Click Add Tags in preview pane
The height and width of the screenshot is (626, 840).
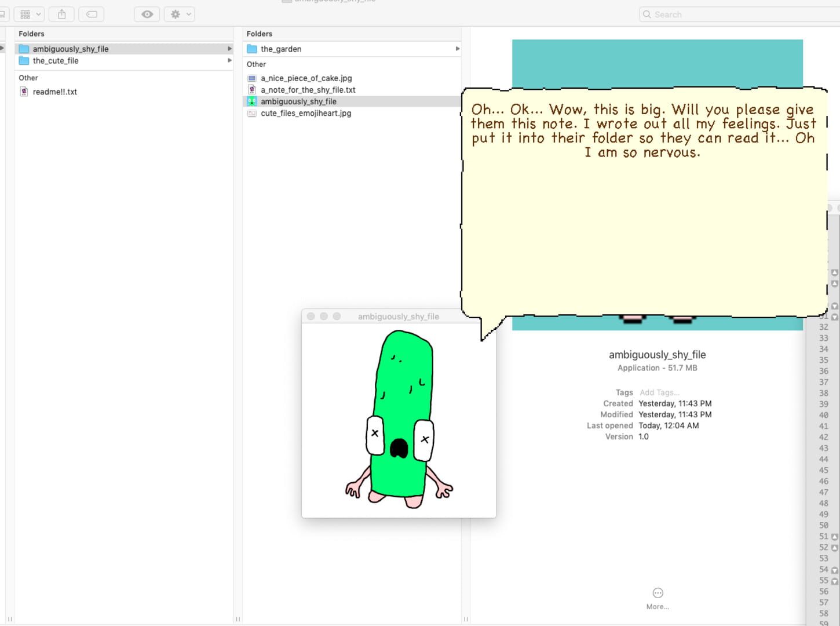[659, 392]
